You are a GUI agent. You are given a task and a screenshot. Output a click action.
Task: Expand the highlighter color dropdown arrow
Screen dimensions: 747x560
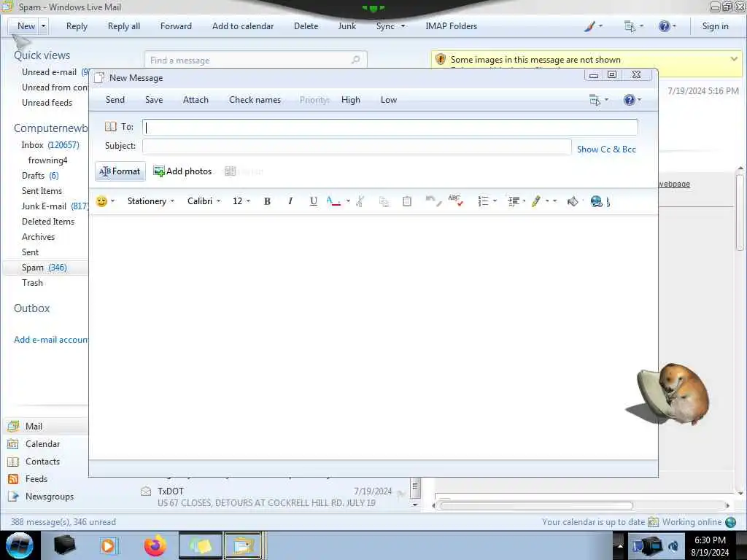[x=547, y=201]
